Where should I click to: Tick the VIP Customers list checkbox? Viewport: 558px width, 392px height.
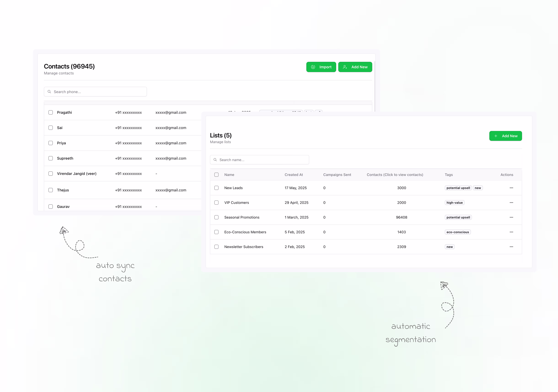coord(216,202)
